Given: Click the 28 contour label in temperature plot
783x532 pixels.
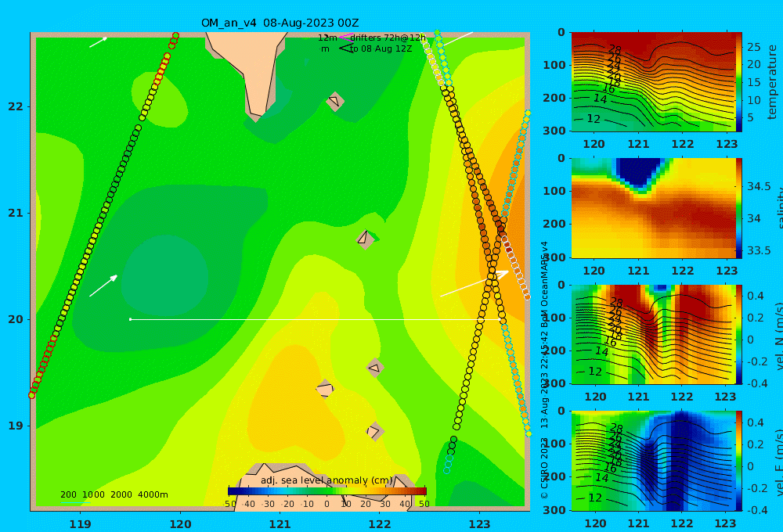Looking at the screenshot, I should (615, 50).
